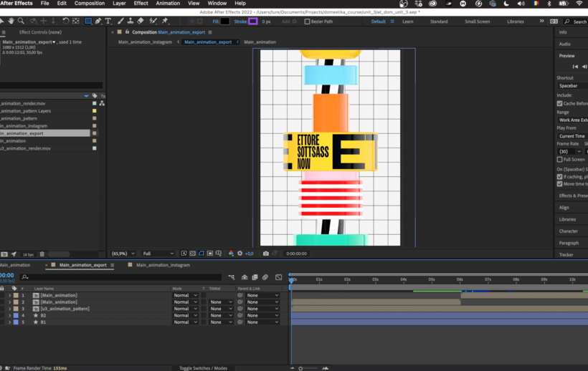
Task: Select the Type tool
Action: tap(108, 21)
